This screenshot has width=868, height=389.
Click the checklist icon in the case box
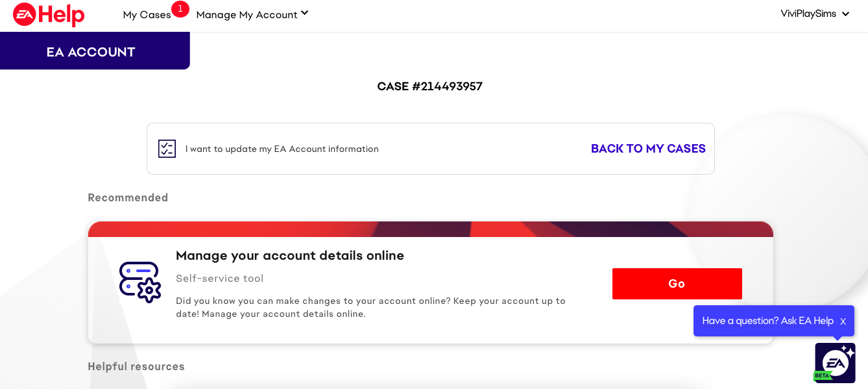coord(167,149)
